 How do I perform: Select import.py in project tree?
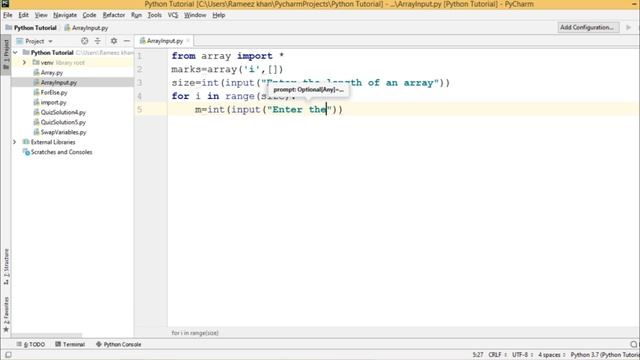point(53,102)
